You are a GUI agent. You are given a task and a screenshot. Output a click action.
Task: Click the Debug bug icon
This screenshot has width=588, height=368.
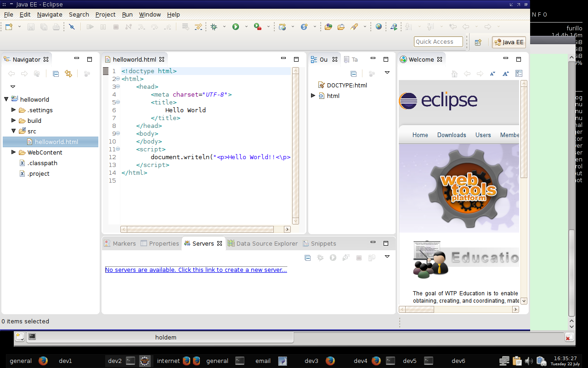(214, 27)
